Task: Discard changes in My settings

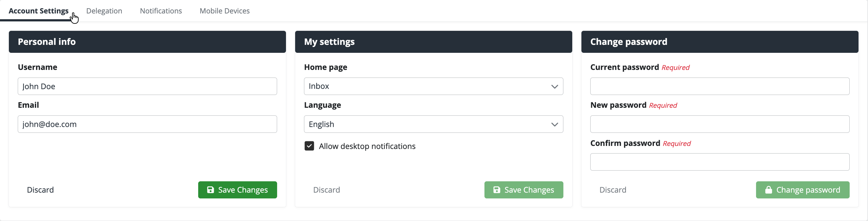Action: coord(327,190)
